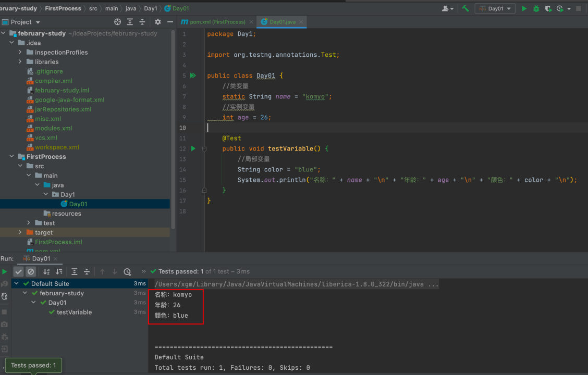Click the Build Project hammer icon

pyautogui.click(x=465, y=8)
